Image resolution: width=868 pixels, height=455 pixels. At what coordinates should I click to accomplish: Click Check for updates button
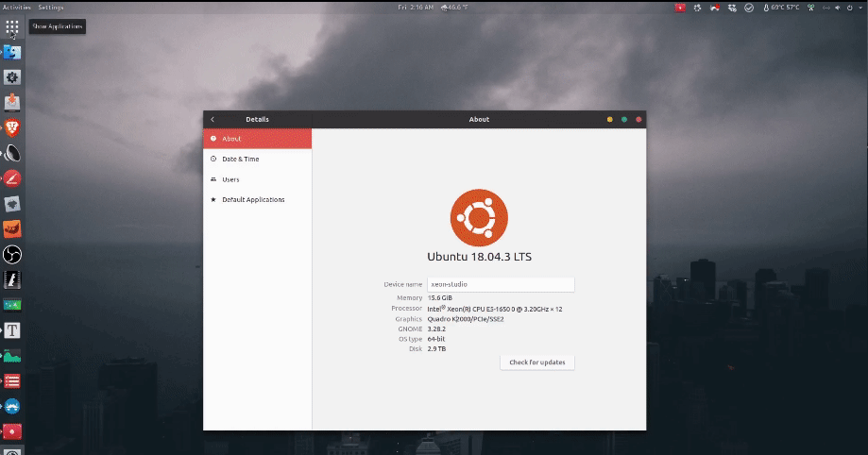coord(537,362)
